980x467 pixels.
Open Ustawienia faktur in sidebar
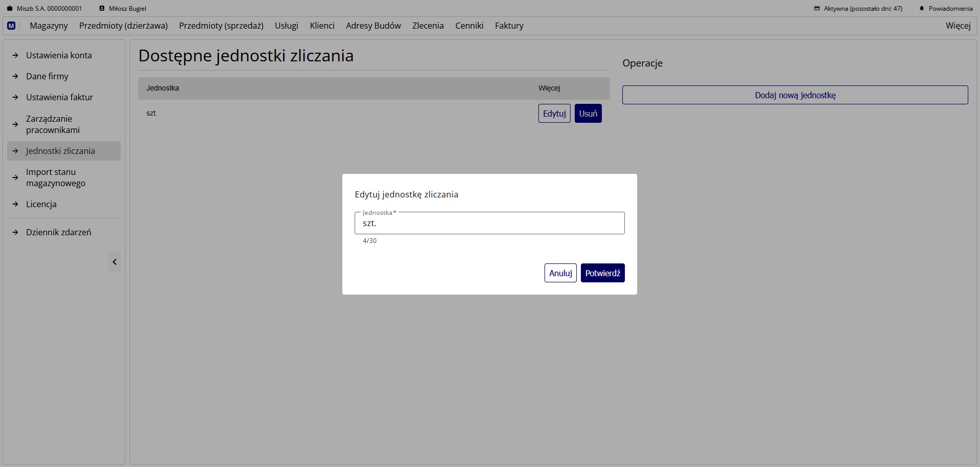pyautogui.click(x=59, y=97)
